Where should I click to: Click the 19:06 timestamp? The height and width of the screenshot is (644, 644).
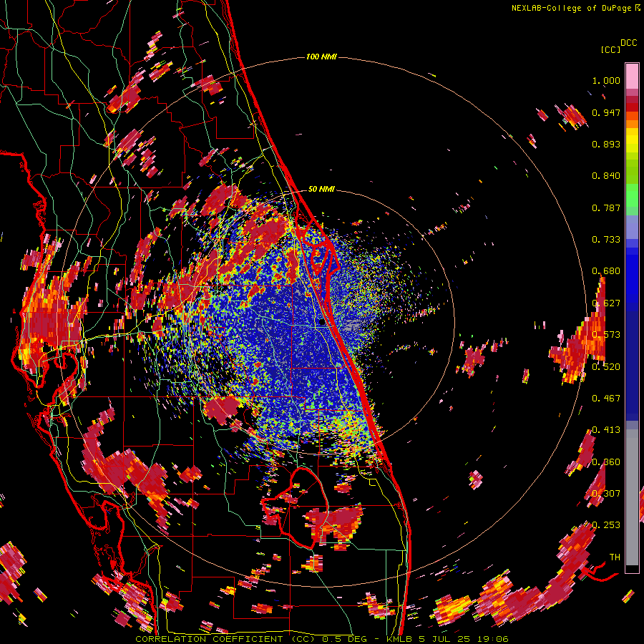(x=493, y=639)
